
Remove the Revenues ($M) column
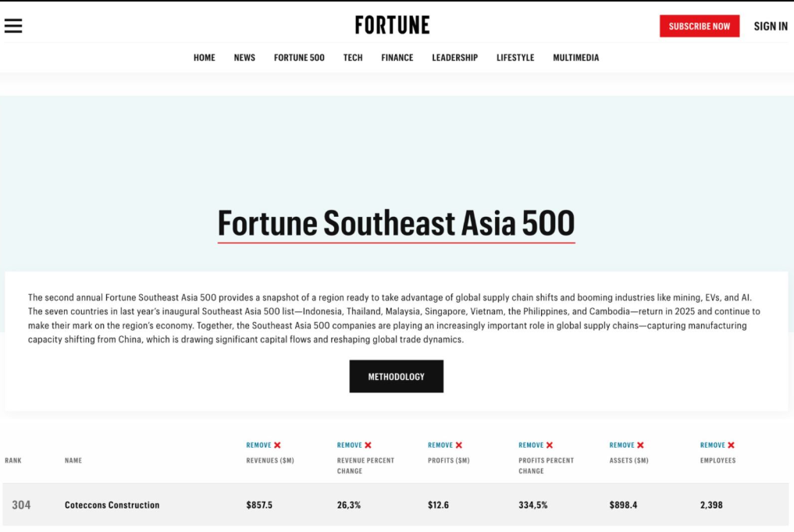(x=264, y=445)
